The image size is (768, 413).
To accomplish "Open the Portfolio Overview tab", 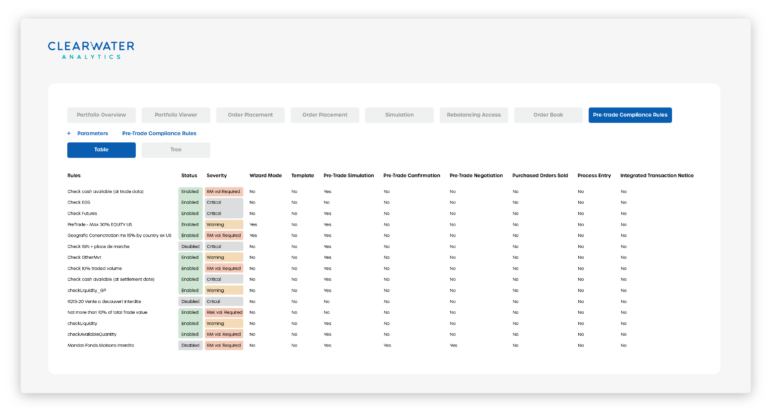I will point(101,115).
